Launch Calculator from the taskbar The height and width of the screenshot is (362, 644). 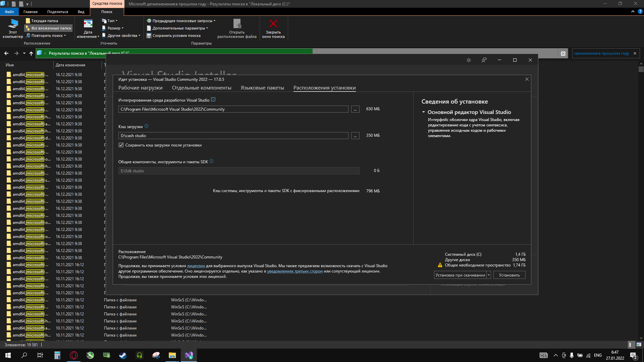pyautogui.click(x=57, y=355)
